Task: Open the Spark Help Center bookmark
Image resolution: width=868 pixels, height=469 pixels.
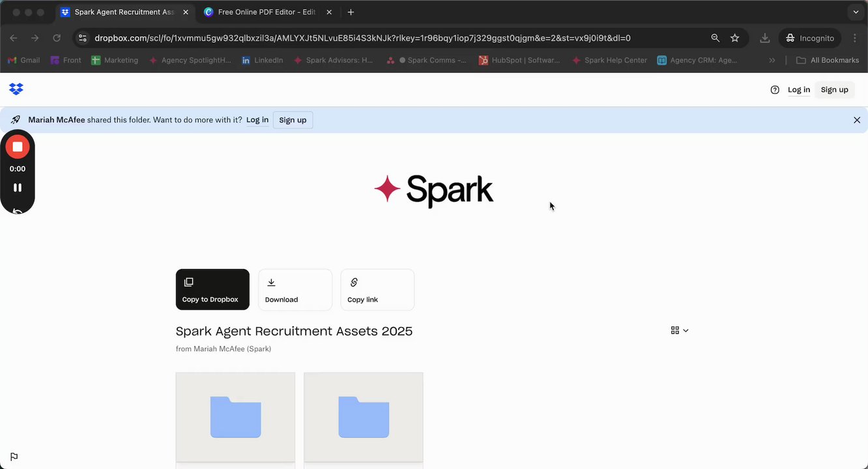Action: pos(609,60)
